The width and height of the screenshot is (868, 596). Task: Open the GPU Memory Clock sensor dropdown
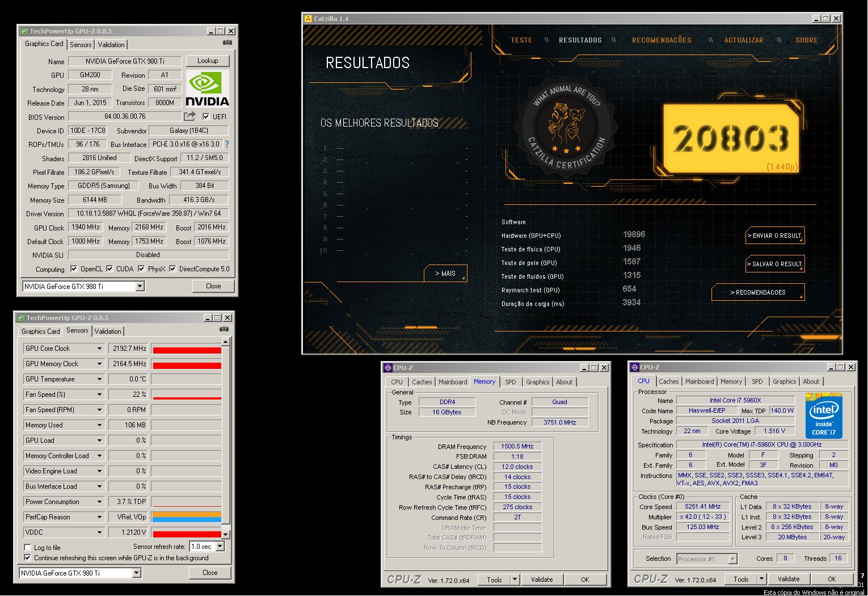[99, 364]
